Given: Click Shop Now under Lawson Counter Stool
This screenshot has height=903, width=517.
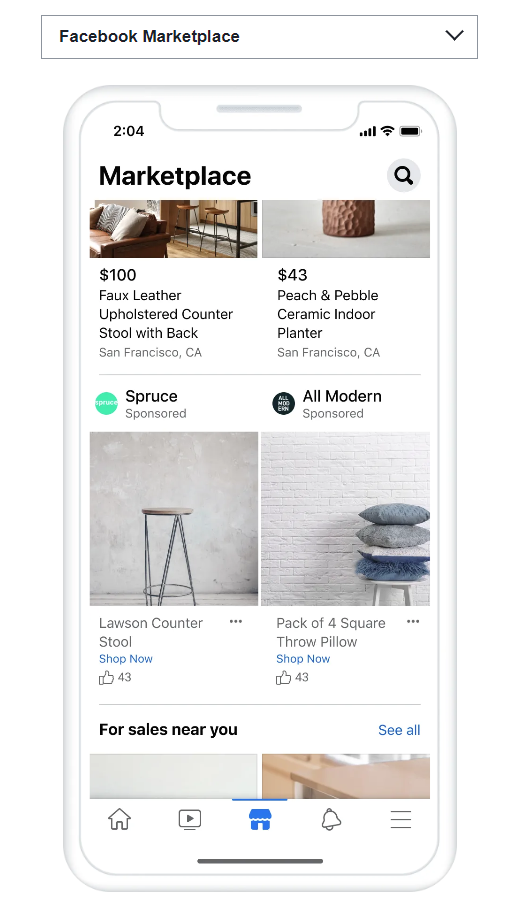Looking at the screenshot, I should (x=126, y=659).
